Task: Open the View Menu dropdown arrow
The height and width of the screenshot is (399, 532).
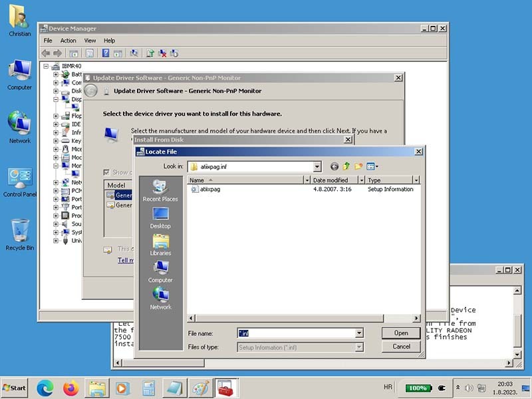Action: 377,166
